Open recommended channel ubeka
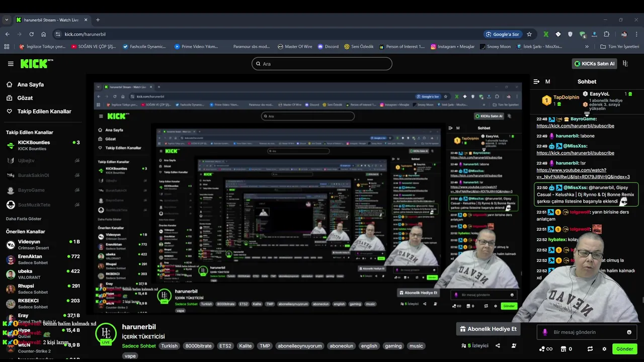 pyautogui.click(x=42, y=274)
